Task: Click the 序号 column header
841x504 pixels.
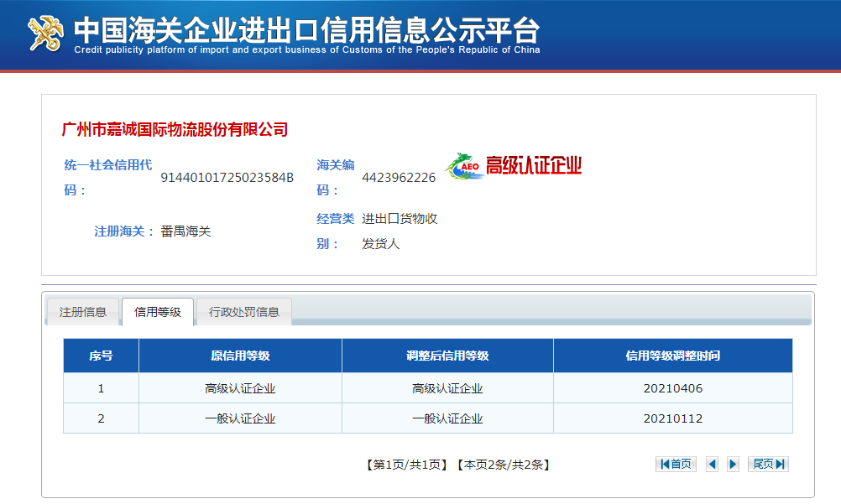Action: [101, 356]
